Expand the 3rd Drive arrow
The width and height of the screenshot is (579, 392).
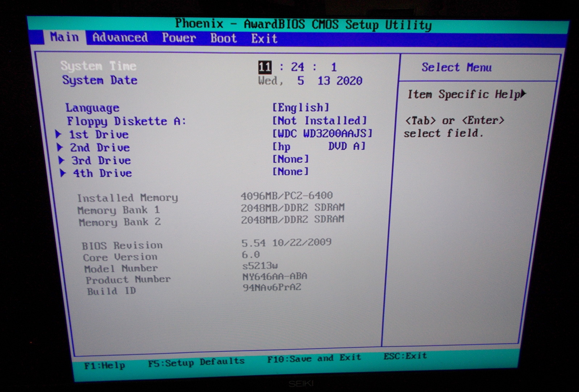click(x=62, y=160)
